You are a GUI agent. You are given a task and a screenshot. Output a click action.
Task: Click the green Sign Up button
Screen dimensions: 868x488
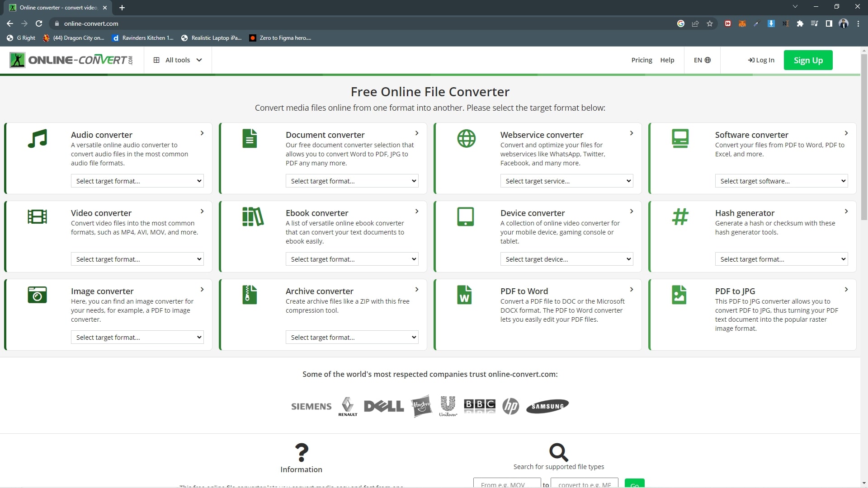click(808, 60)
